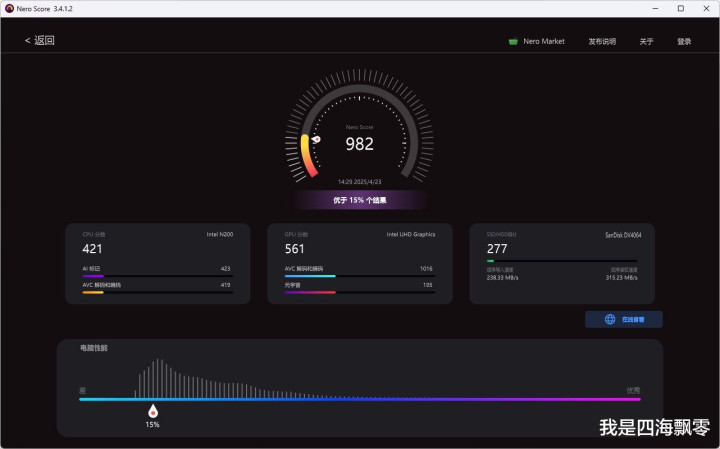Viewport: 720px width, 449px height.
Task: Click the GPU score 561
Action: 294,249
